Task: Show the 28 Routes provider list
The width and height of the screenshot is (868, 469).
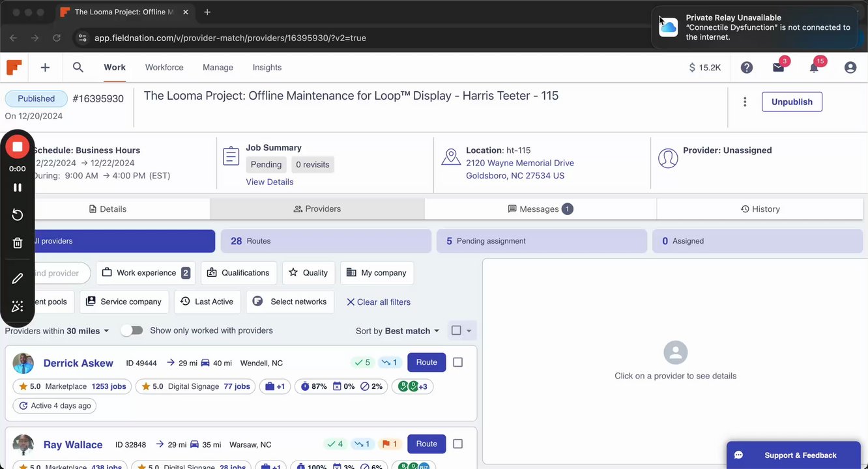Action: 326,241
